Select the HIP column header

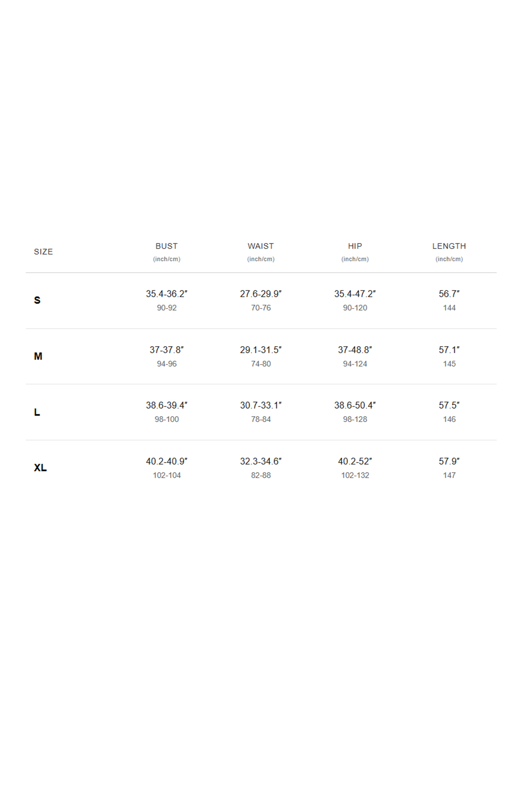click(x=355, y=246)
